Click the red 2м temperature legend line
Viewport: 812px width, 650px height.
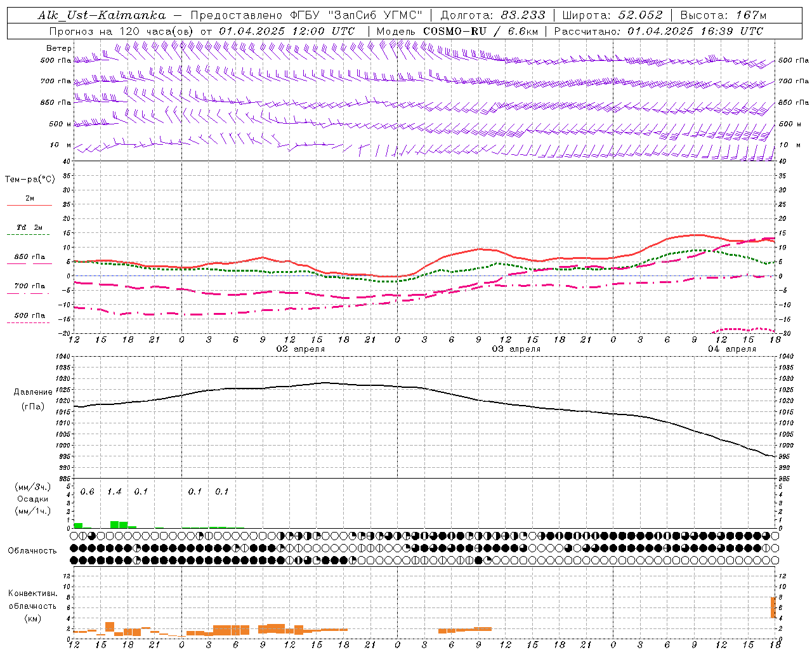tap(30, 205)
